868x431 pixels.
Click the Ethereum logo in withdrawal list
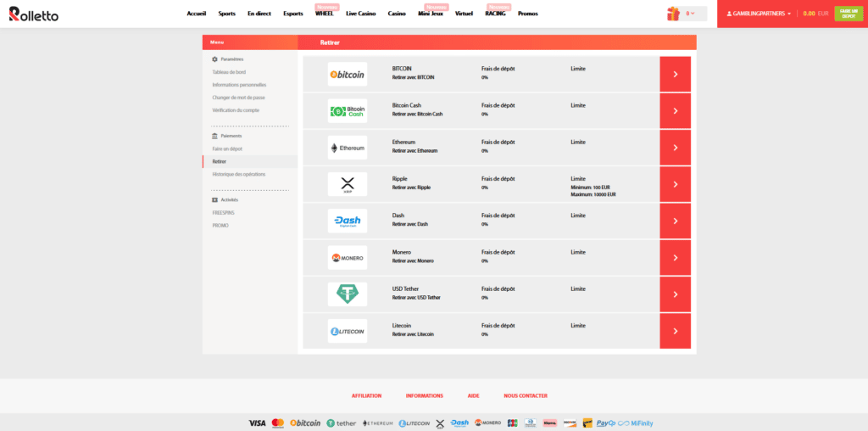pos(347,148)
